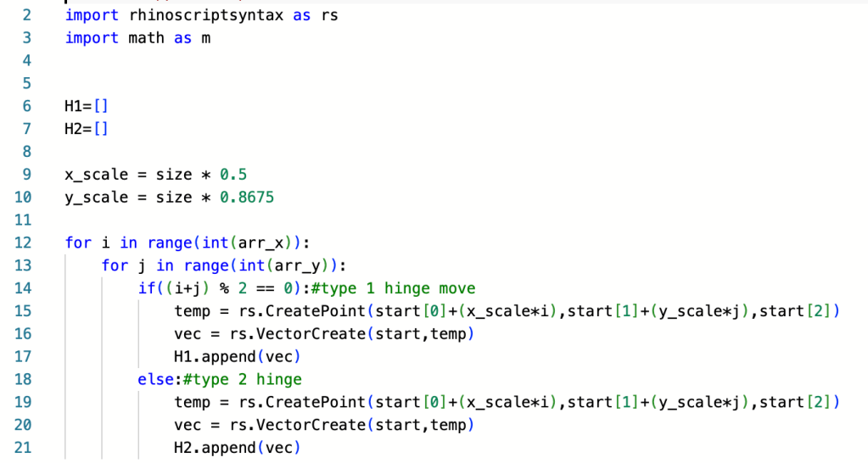This screenshot has width=868, height=463.
Task: Click the 0.8675 numeric value
Action: click(247, 198)
